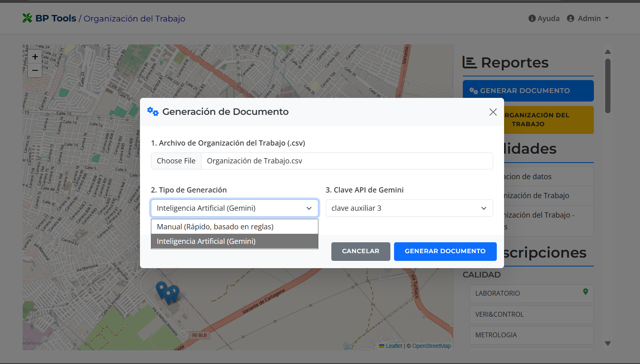Click the Ayuda info icon
Viewport: 640px width, 364px height.
532,18
